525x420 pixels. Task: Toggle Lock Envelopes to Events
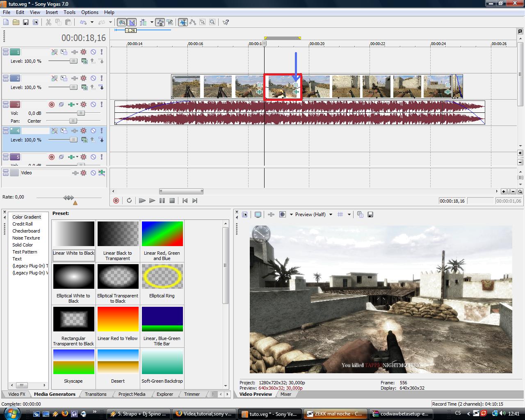[160, 22]
